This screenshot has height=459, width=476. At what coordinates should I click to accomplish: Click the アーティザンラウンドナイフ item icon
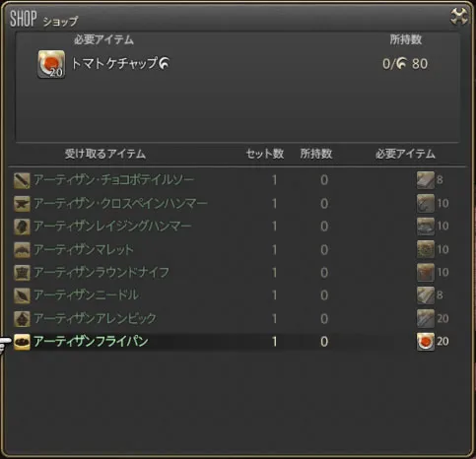[x=22, y=273]
